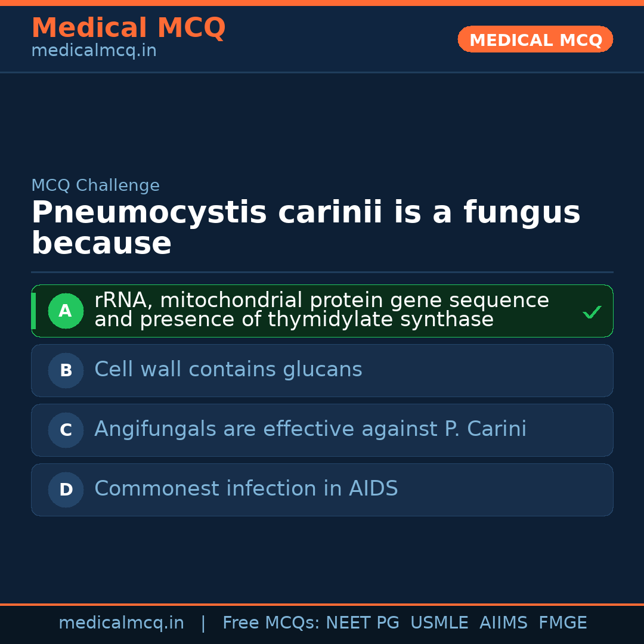Pick the D option circle
This screenshot has width=644, height=644.
tap(66, 490)
